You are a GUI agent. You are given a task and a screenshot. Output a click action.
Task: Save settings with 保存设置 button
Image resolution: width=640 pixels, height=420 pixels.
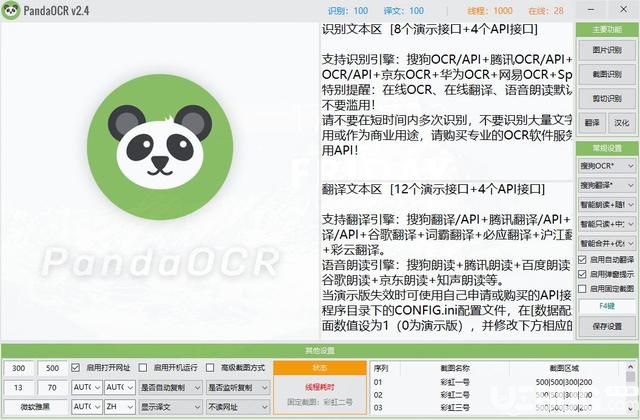coord(607,326)
